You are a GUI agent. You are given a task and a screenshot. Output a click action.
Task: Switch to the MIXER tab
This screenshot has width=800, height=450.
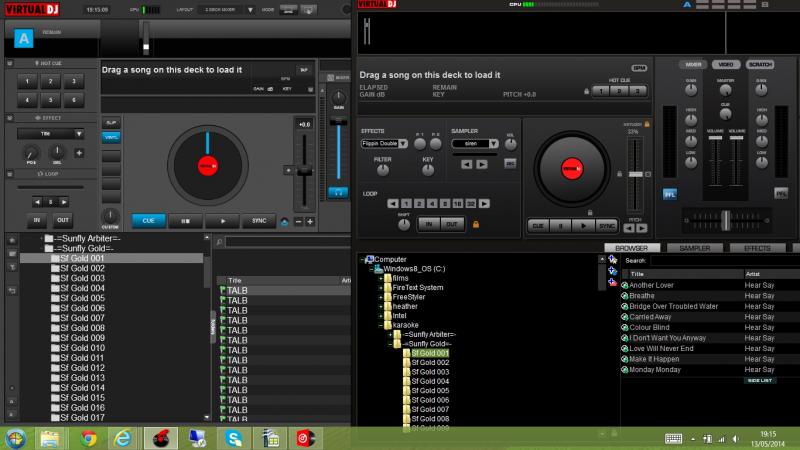pyautogui.click(x=693, y=64)
